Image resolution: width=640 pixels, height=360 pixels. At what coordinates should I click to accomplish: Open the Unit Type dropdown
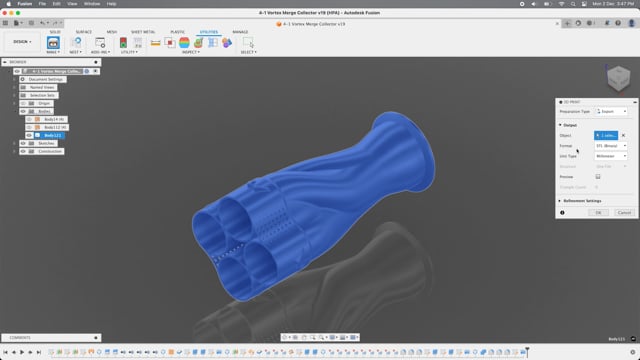pos(611,156)
